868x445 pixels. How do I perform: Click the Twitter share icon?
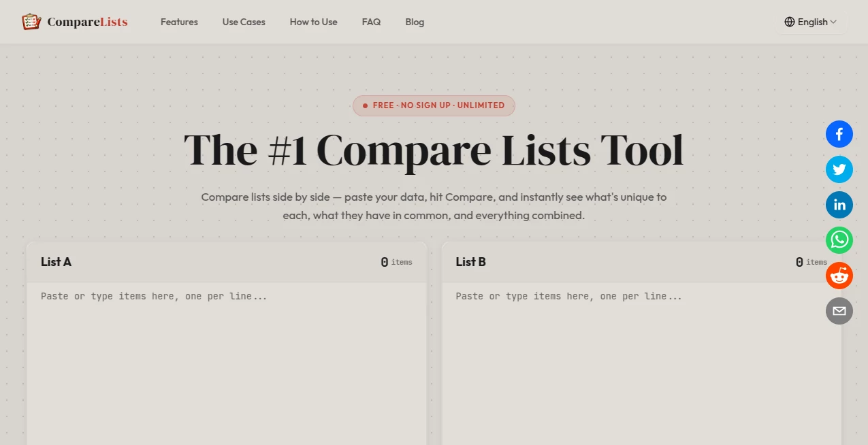(x=839, y=169)
